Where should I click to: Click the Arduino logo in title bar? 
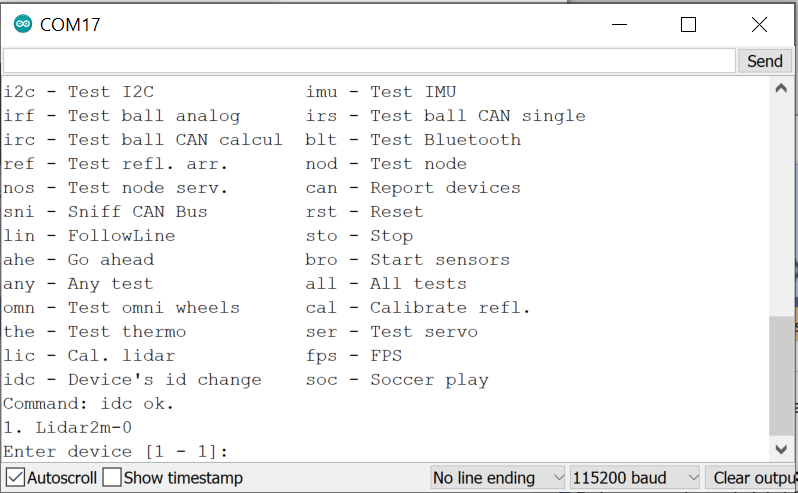[x=22, y=24]
